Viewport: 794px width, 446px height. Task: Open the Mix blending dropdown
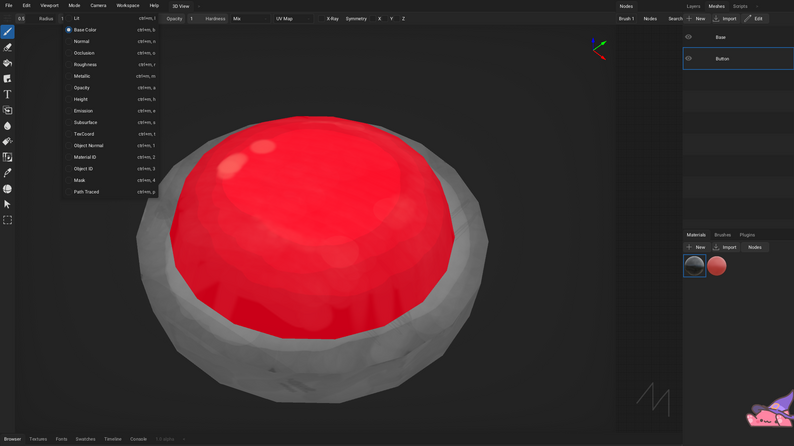pyautogui.click(x=250, y=19)
